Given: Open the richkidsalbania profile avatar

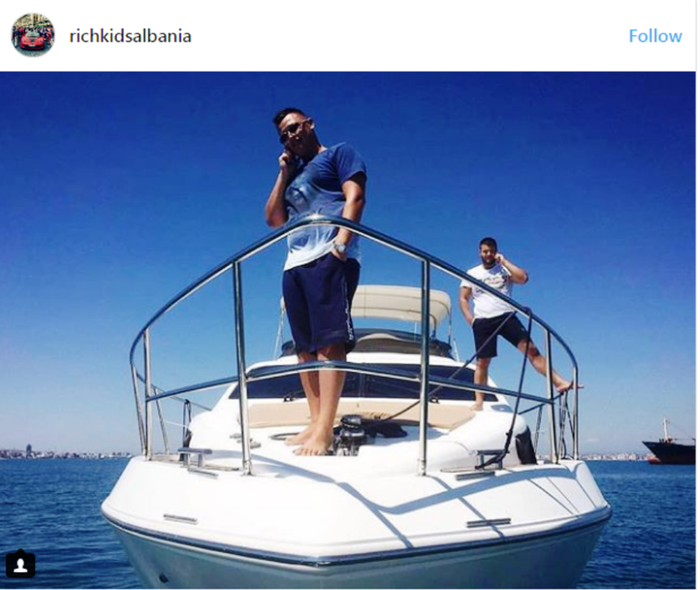Looking at the screenshot, I should point(33,35).
